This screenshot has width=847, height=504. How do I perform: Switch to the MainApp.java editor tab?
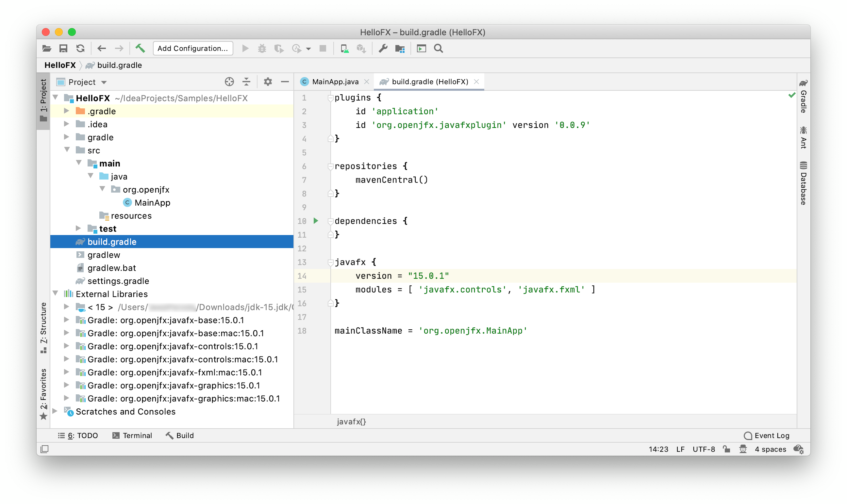click(334, 82)
